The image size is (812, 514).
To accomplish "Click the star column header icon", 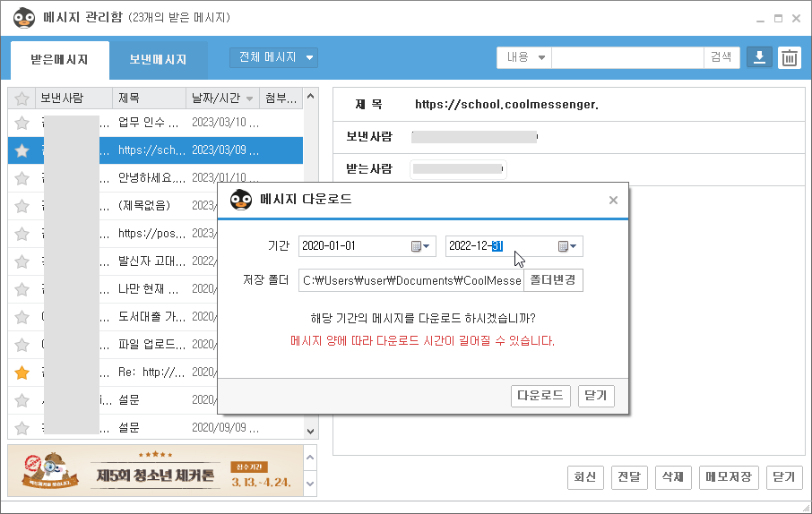I will coord(22,99).
